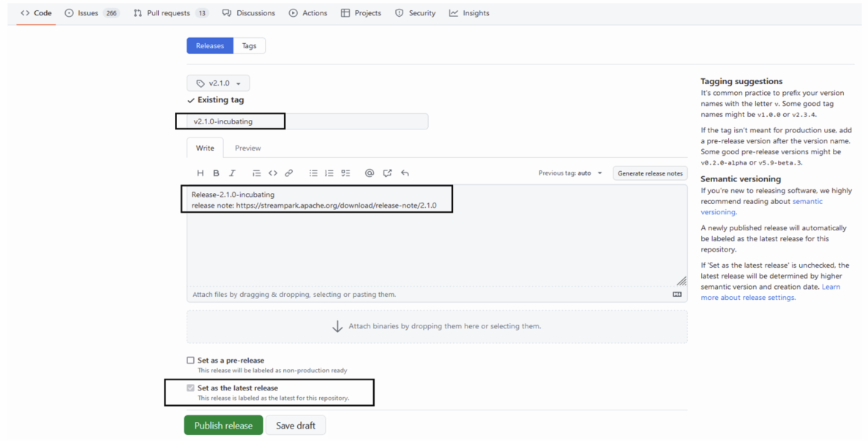Click the green Publish release button
The width and height of the screenshot is (868, 441).
223,426
